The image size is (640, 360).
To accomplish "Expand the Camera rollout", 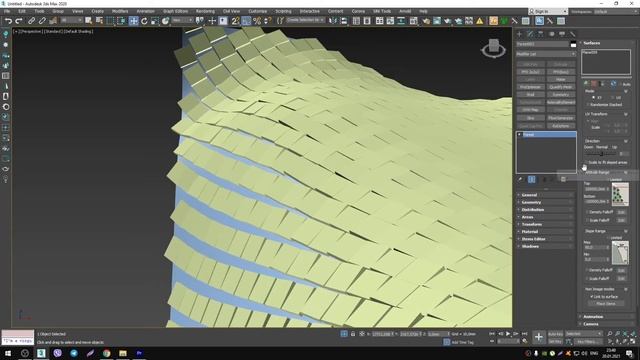I will point(607,324).
